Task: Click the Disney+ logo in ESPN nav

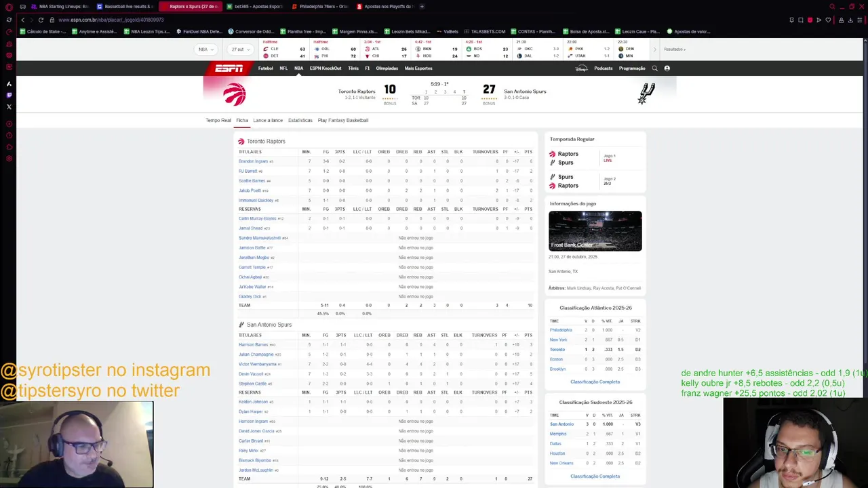Action: (581, 68)
